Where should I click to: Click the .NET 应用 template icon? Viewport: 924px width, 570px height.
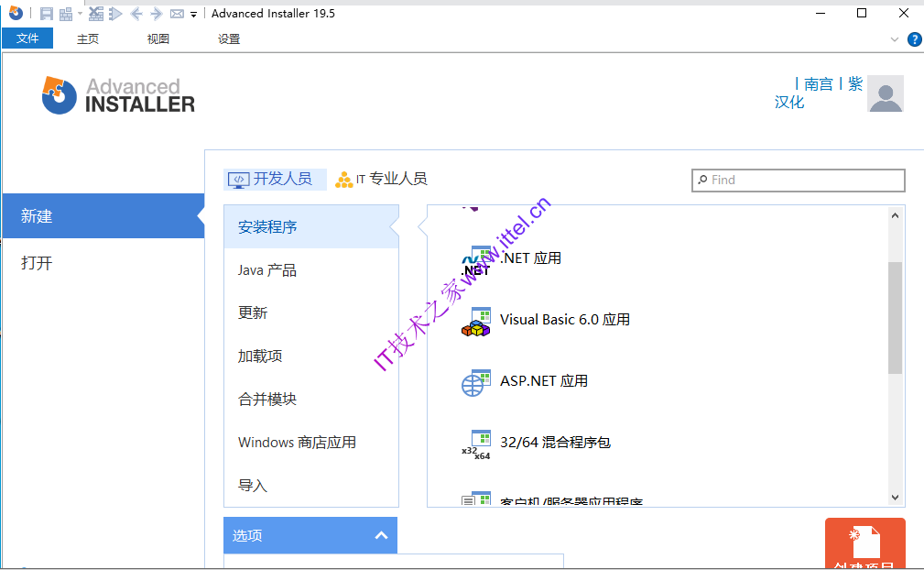click(x=476, y=260)
